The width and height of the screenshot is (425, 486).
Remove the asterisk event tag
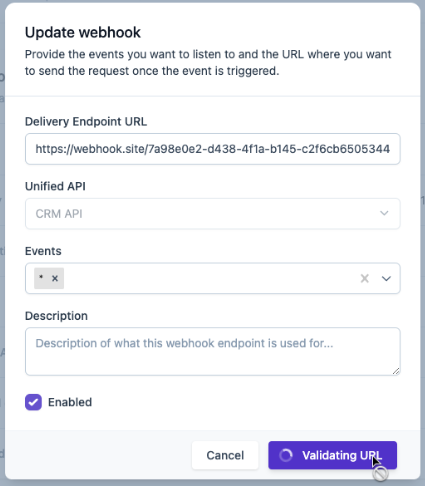coord(55,278)
